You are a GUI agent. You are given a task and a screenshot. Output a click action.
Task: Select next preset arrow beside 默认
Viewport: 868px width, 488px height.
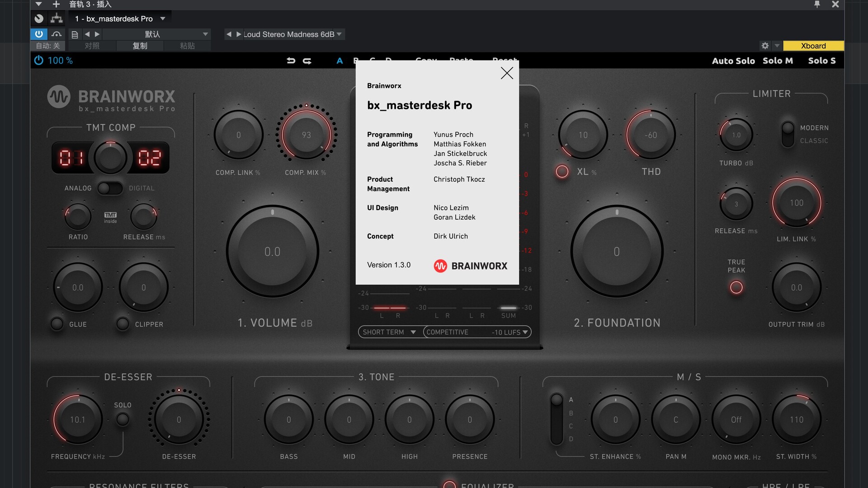tap(97, 34)
